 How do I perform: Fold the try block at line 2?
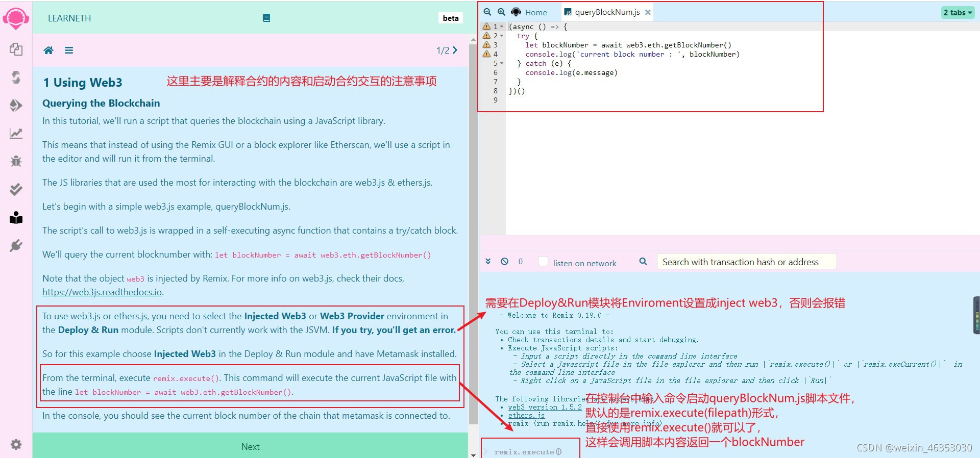[x=502, y=36]
